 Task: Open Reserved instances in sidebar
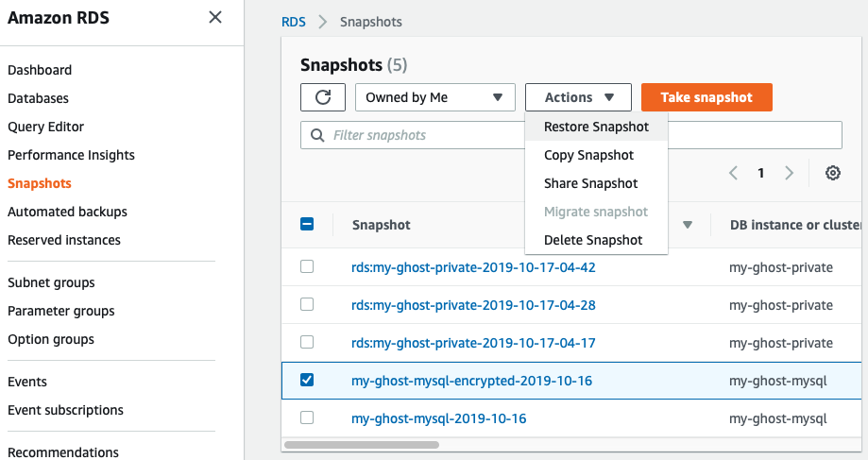click(64, 240)
